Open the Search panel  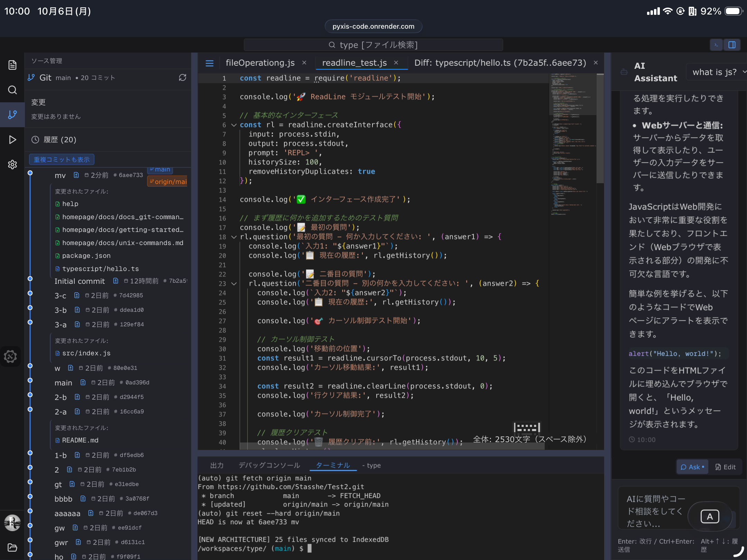click(12, 90)
